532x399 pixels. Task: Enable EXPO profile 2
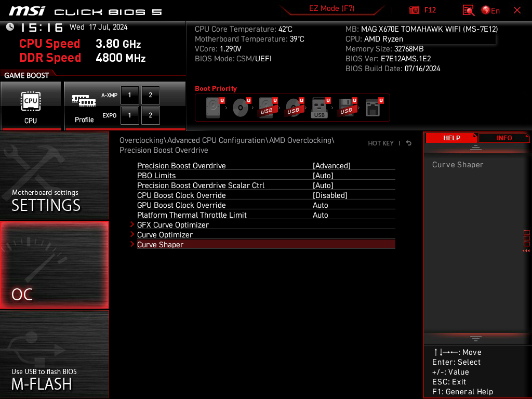[x=150, y=115]
